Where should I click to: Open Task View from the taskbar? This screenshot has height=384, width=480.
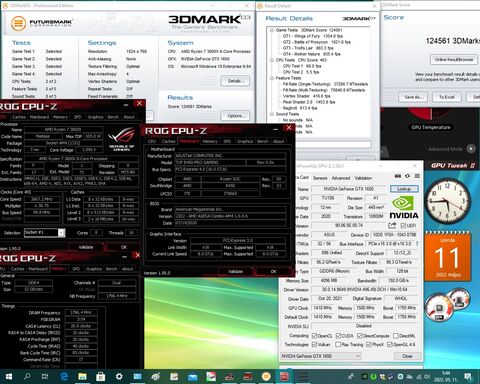point(45,377)
